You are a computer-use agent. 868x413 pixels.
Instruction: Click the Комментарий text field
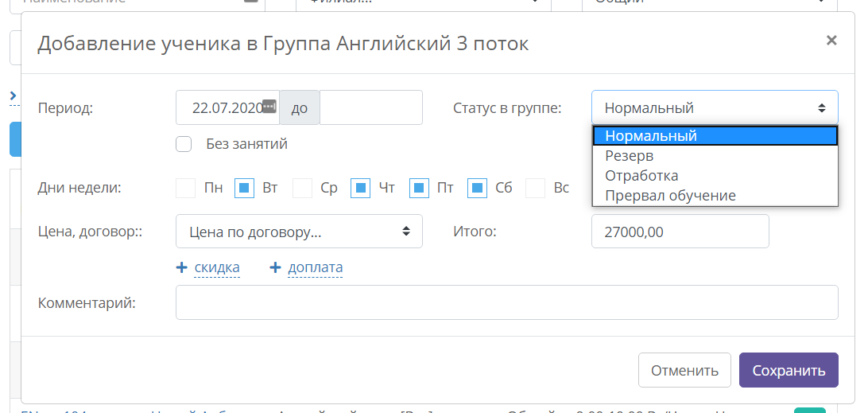click(506, 302)
